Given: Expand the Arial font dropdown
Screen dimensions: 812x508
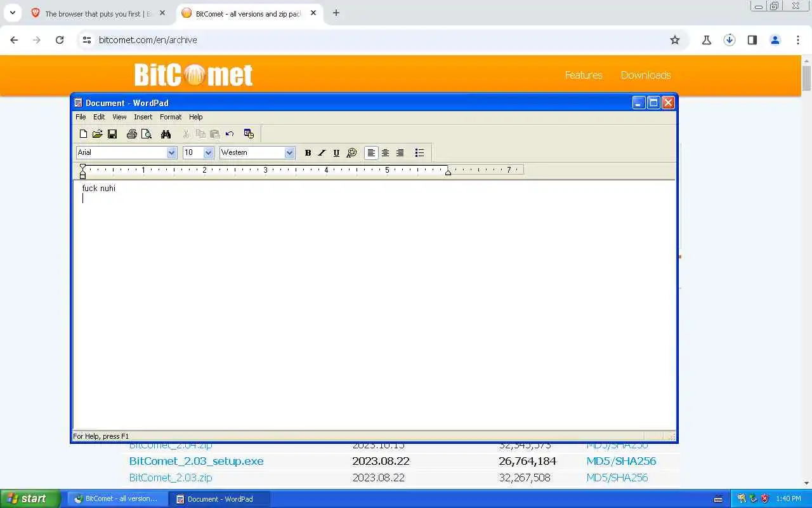Looking at the screenshot, I should 171,152.
